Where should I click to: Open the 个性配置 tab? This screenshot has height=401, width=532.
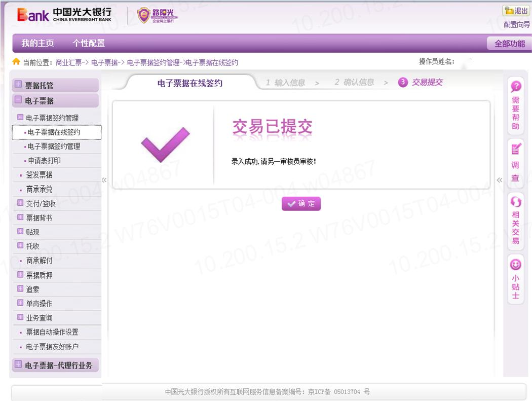(x=89, y=43)
